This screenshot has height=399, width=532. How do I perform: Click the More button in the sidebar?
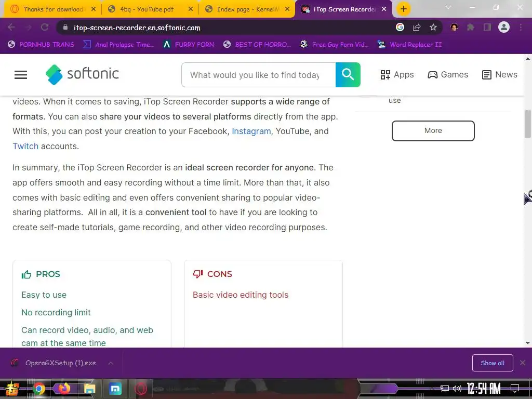(433, 130)
